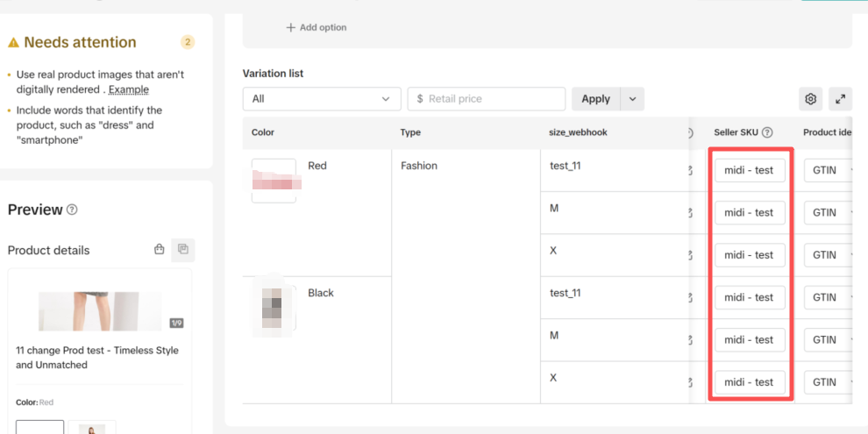The width and height of the screenshot is (868, 434).
Task: Select the first color thumbnail in preview
Action: pyautogui.click(x=39, y=427)
